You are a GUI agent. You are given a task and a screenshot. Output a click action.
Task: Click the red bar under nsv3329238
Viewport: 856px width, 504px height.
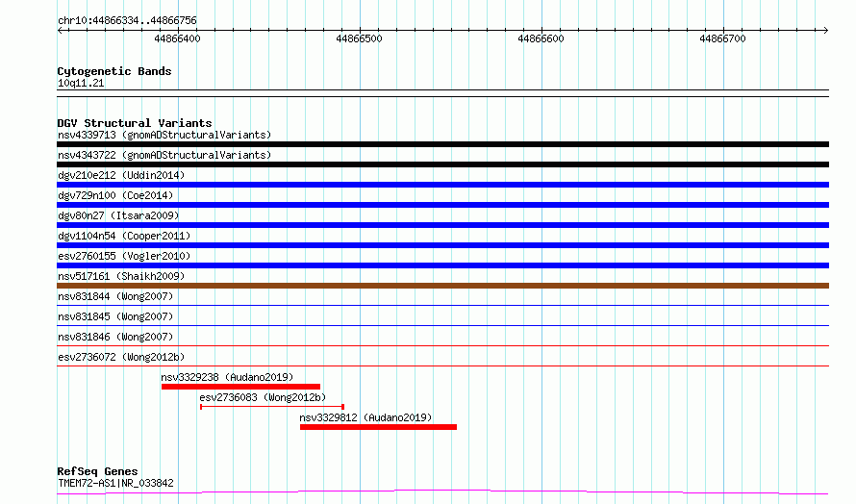pyautogui.click(x=240, y=388)
